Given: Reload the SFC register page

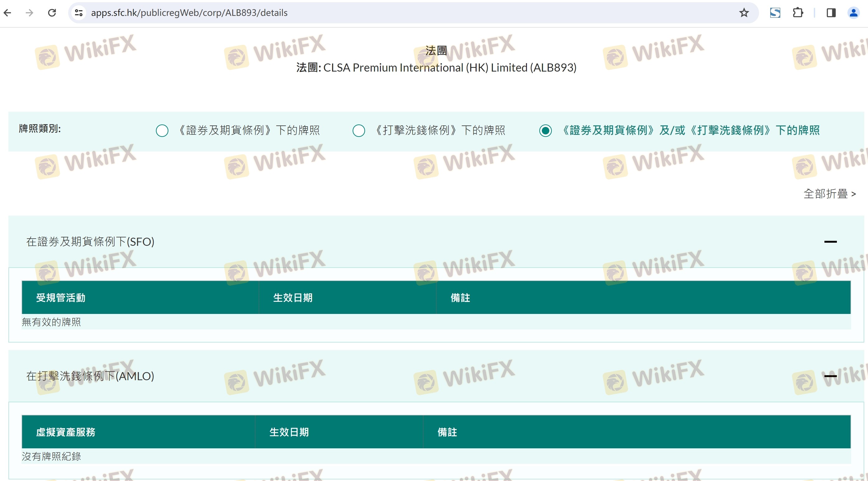Looking at the screenshot, I should [x=52, y=13].
